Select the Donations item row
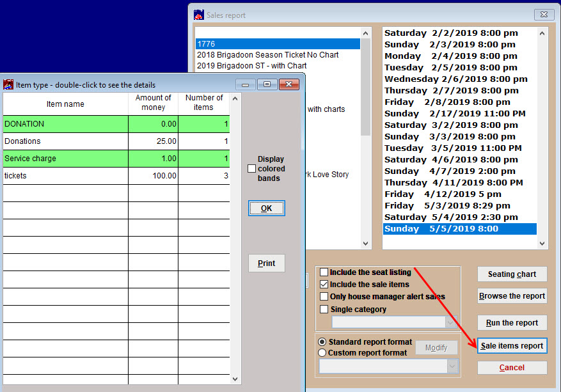 point(116,141)
